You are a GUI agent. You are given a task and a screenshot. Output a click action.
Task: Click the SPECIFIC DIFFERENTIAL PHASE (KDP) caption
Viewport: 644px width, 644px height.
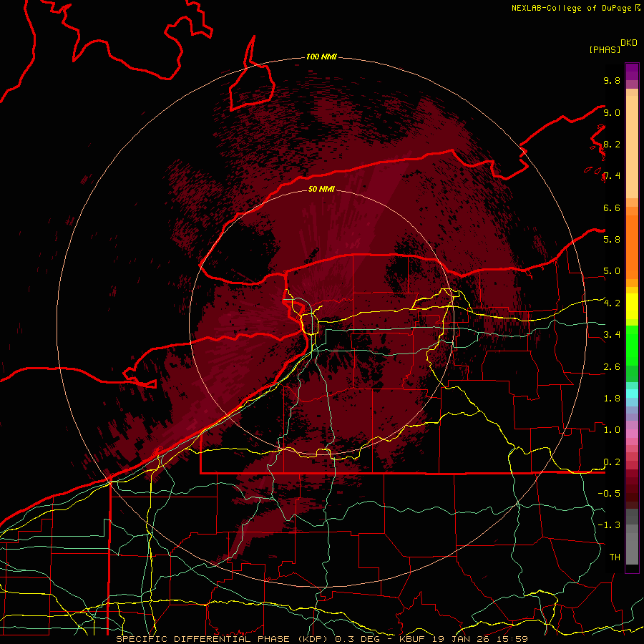coord(223,639)
